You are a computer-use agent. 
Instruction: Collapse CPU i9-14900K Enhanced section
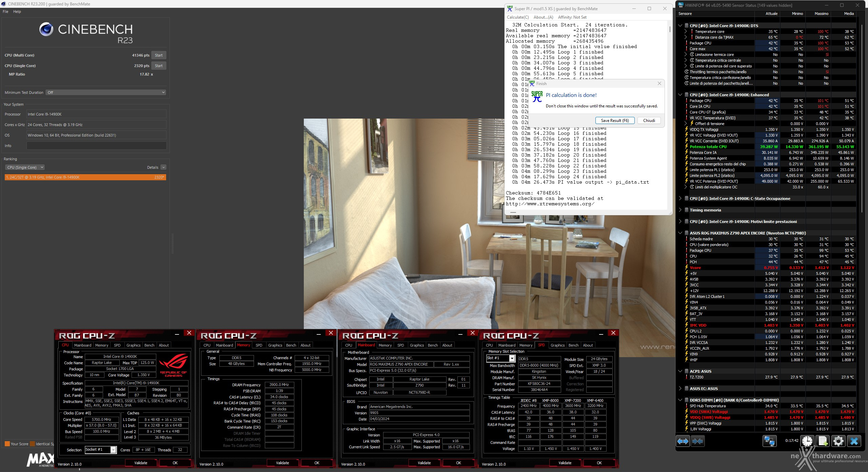click(680, 95)
